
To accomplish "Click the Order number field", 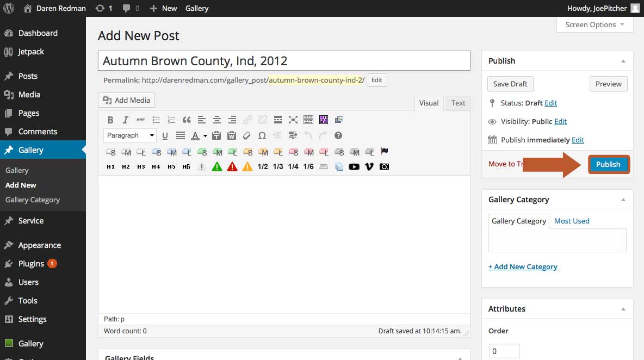I will (504, 351).
